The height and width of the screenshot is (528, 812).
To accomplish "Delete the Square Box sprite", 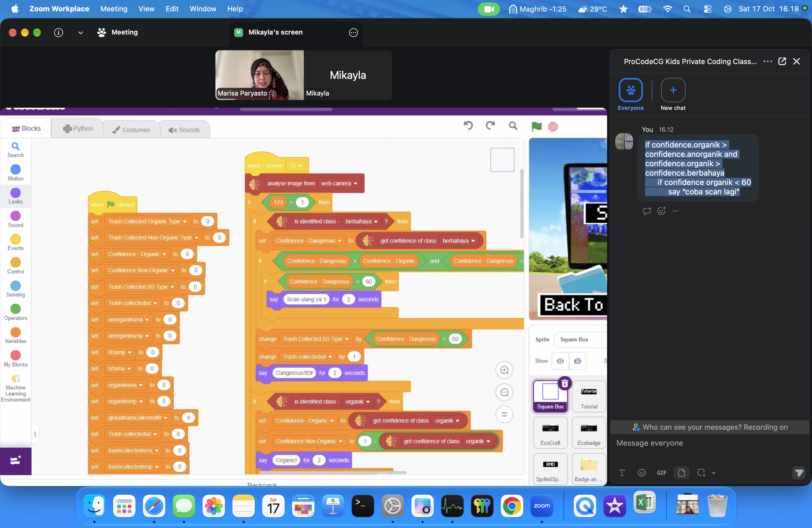I will tap(565, 384).
